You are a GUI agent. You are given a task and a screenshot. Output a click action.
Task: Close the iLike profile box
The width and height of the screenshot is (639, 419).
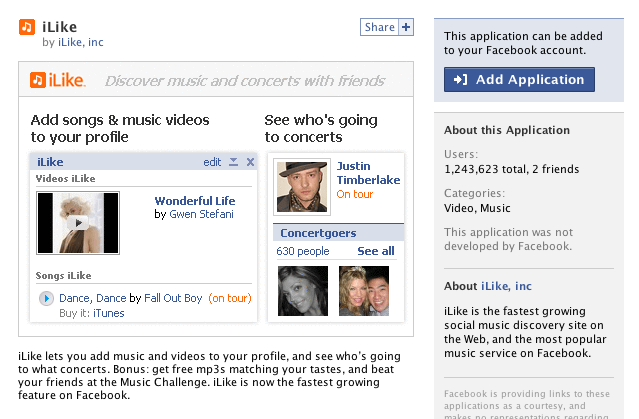250,162
